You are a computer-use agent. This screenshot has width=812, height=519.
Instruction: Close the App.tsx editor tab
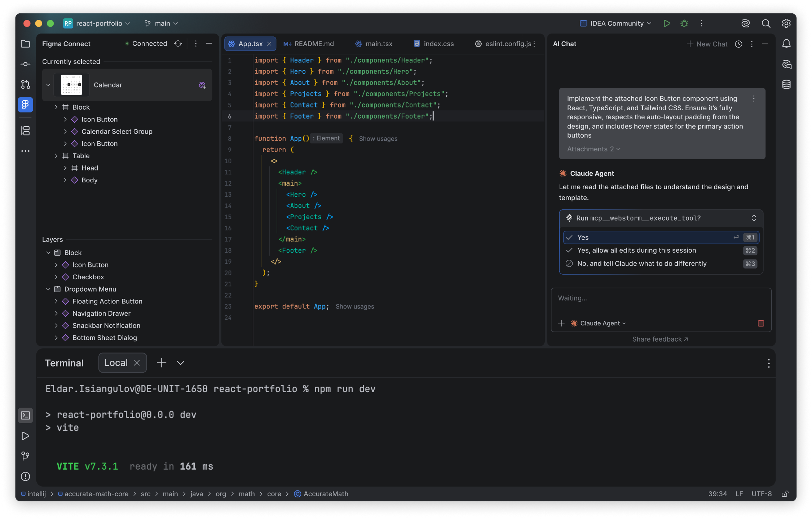click(269, 44)
